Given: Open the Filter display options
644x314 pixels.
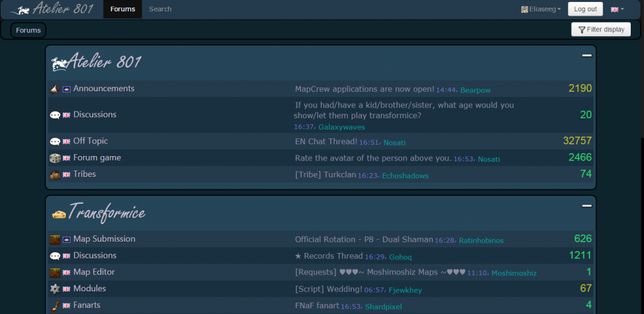Looking at the screenshot, I should (601, 29).
